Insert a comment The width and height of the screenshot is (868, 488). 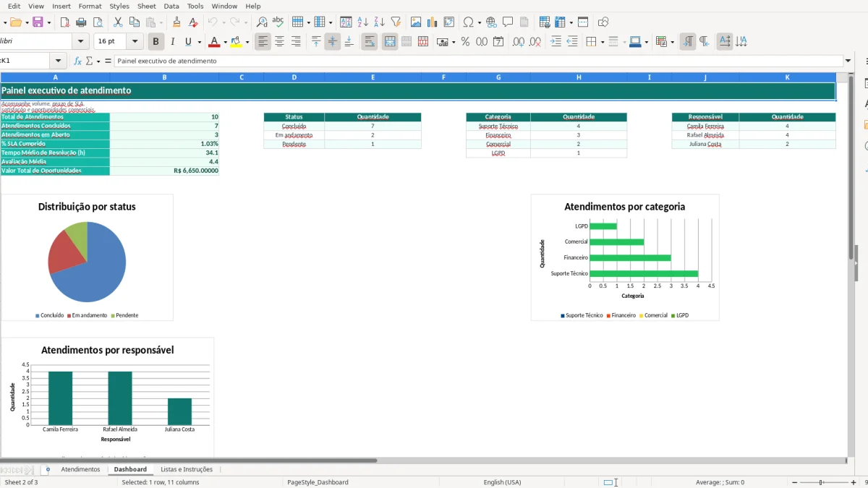tap(508, 22)
